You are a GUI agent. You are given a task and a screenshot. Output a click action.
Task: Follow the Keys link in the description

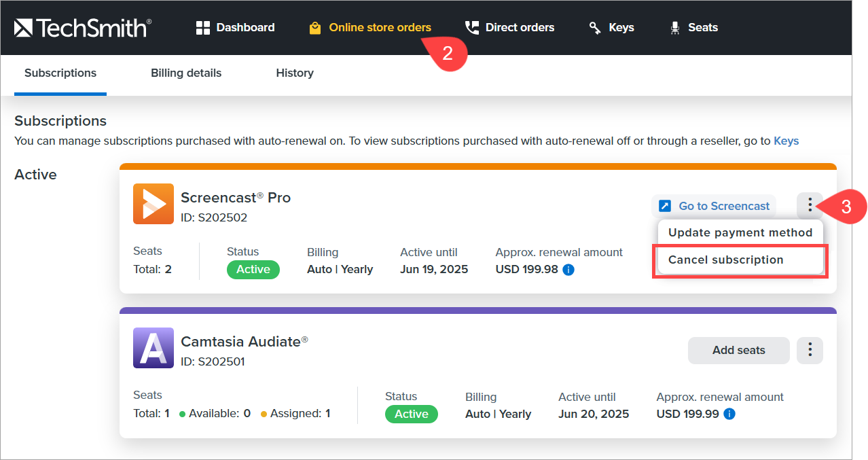(786, 141)
